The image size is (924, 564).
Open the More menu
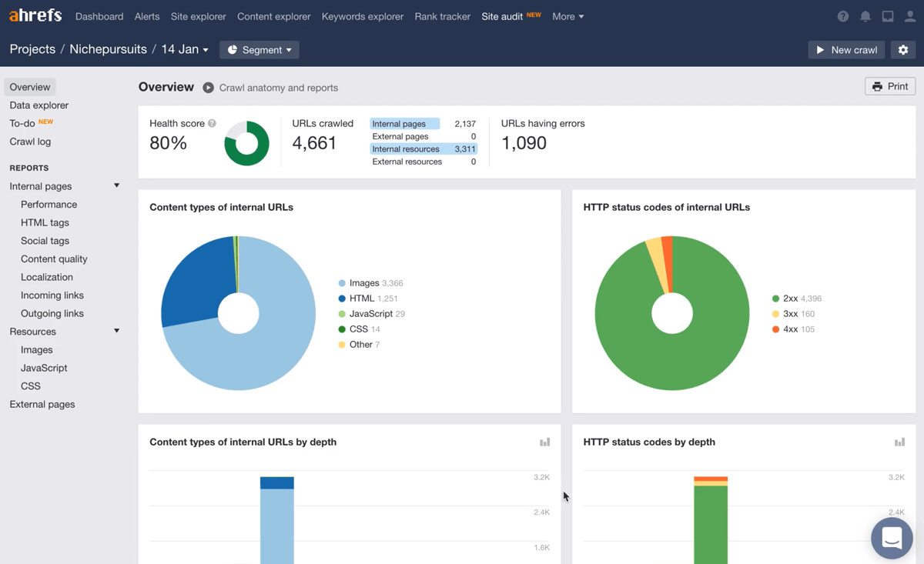[567, 16]
